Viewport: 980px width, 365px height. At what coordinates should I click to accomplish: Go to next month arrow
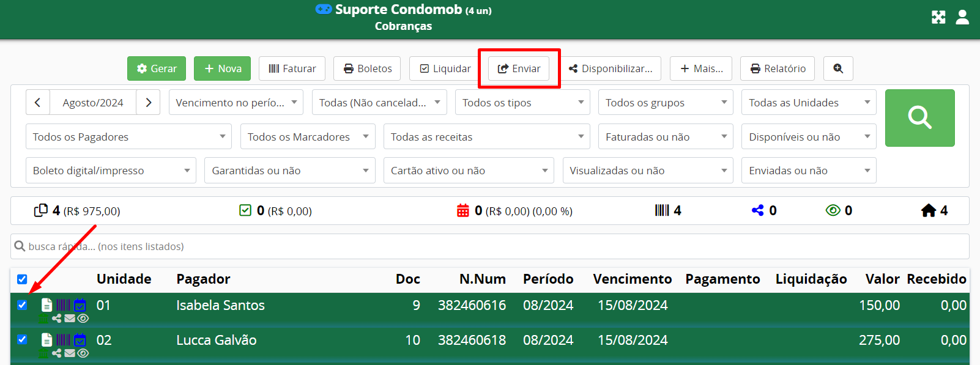tap(148, 103)
